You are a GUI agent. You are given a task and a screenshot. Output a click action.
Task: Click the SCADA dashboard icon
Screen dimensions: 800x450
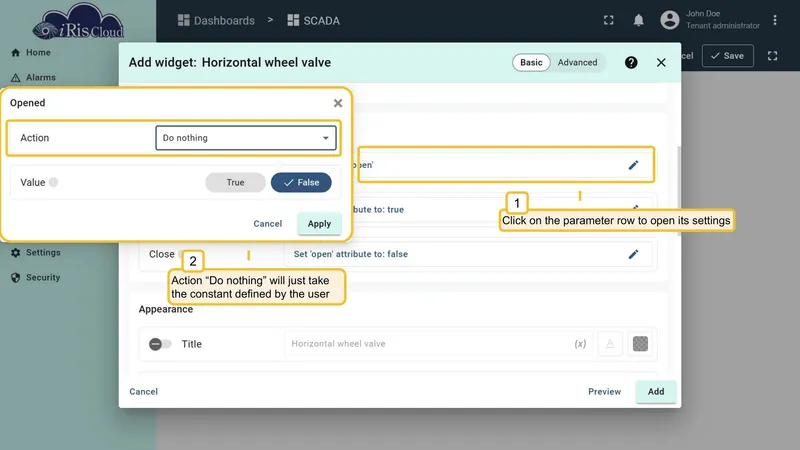click(293, 20)
